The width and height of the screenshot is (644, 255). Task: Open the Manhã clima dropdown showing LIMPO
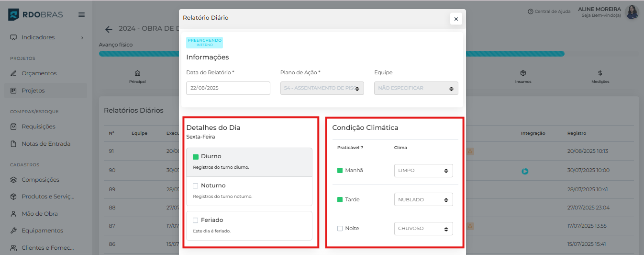pyautogui.click(x=423, y=171)
